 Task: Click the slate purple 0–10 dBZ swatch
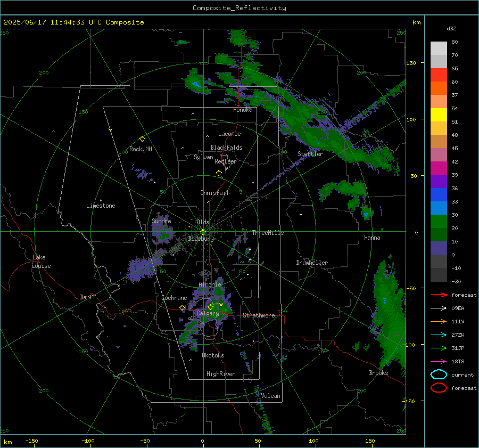pyautogui.click(x=439, y=248)
